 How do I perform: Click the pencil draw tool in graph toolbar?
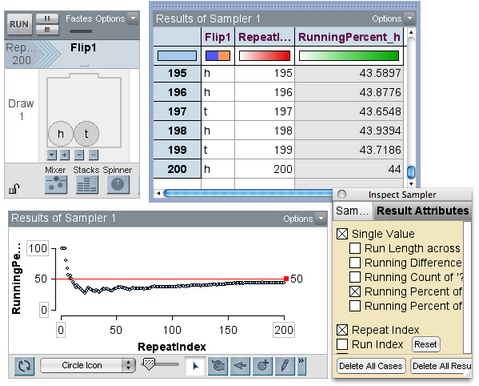point(285,366)
